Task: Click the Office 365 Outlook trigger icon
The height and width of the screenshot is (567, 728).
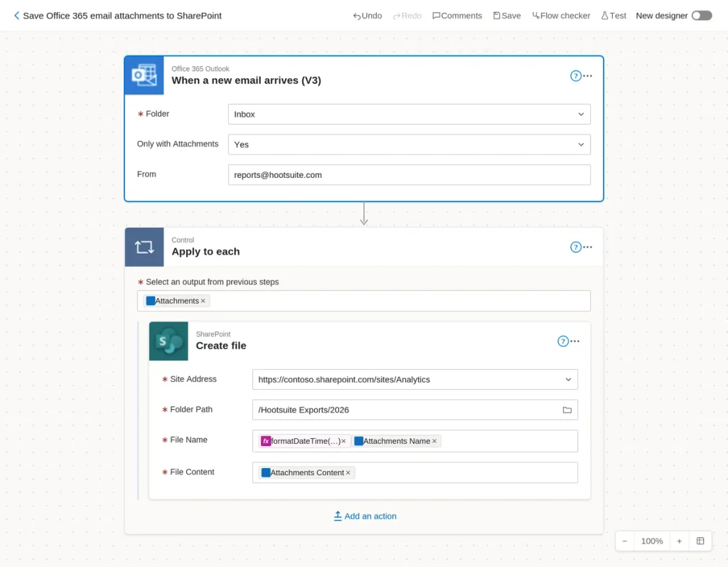Action: point(144,75)
